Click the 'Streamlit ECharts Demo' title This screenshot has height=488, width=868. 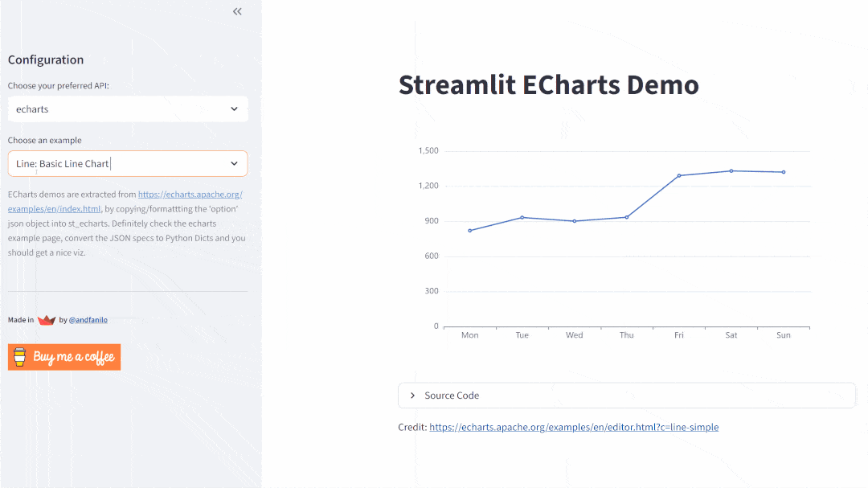point(548,84)
